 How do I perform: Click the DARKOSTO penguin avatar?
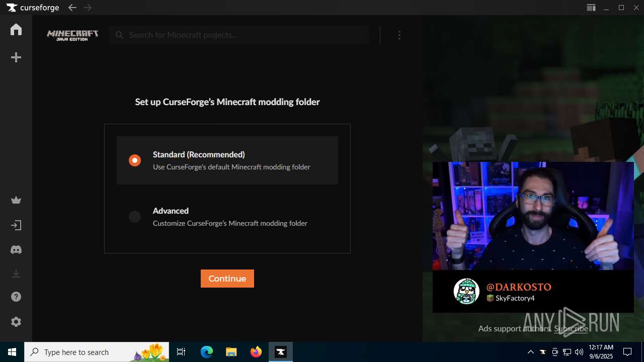pyautogui.click(x=466, y=291)
